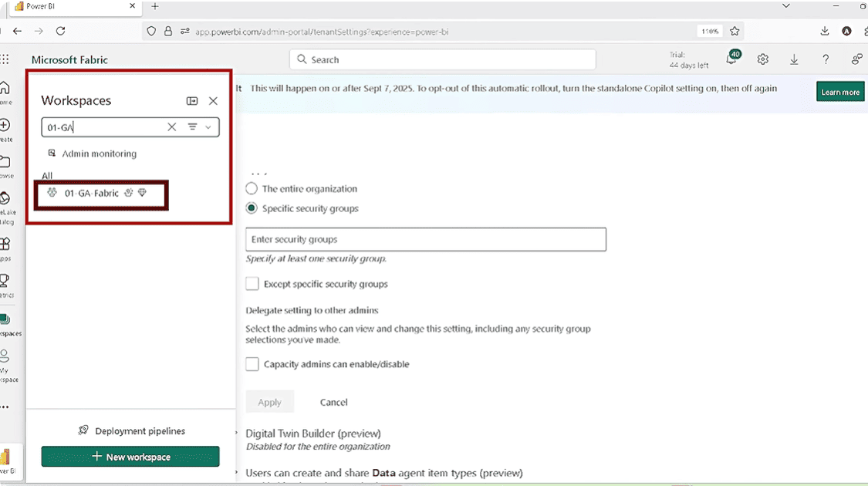Open Browse in the left navigation
The width and height of the screenshot is (868, 486).
(x=5, y=167)
